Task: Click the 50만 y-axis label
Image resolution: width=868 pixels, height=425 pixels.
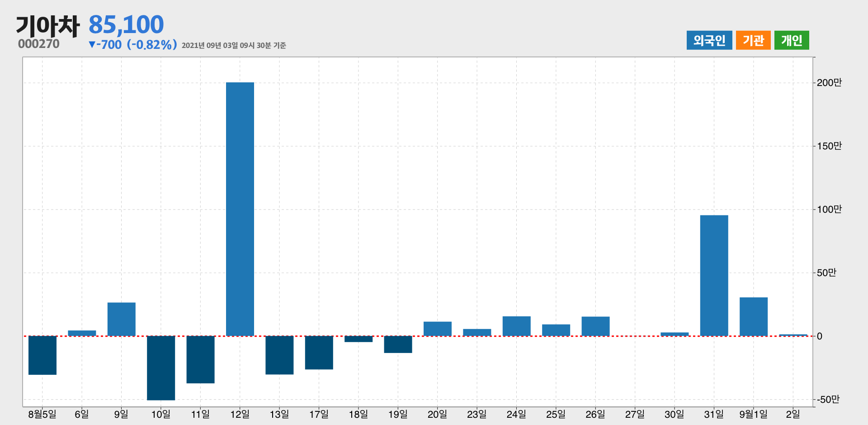Action: pyautogui.click(x=826, y=272)
